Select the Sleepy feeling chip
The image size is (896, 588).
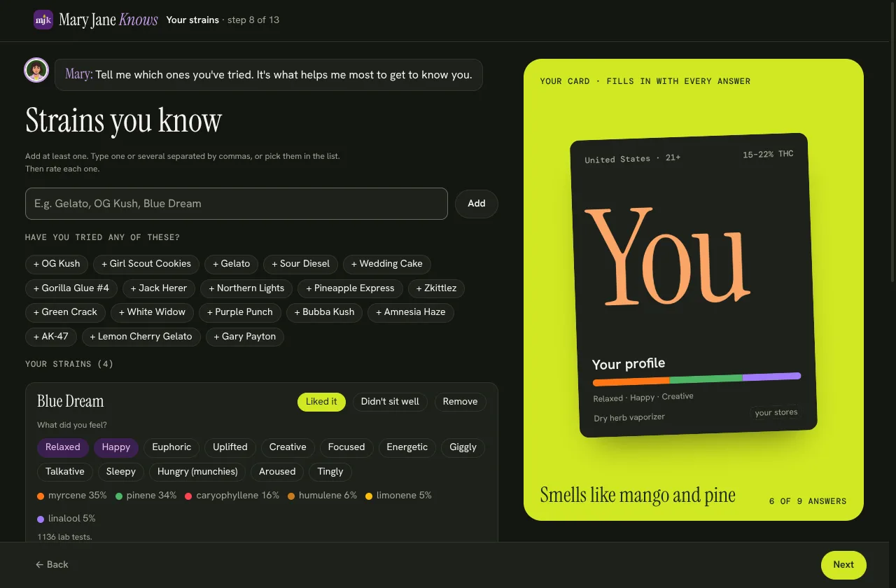(121, 472)
